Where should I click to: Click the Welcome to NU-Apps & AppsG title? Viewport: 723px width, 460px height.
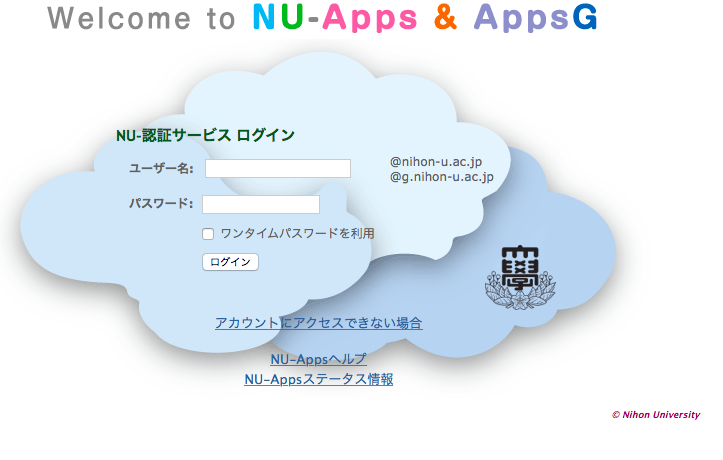(x=322, y=18)
